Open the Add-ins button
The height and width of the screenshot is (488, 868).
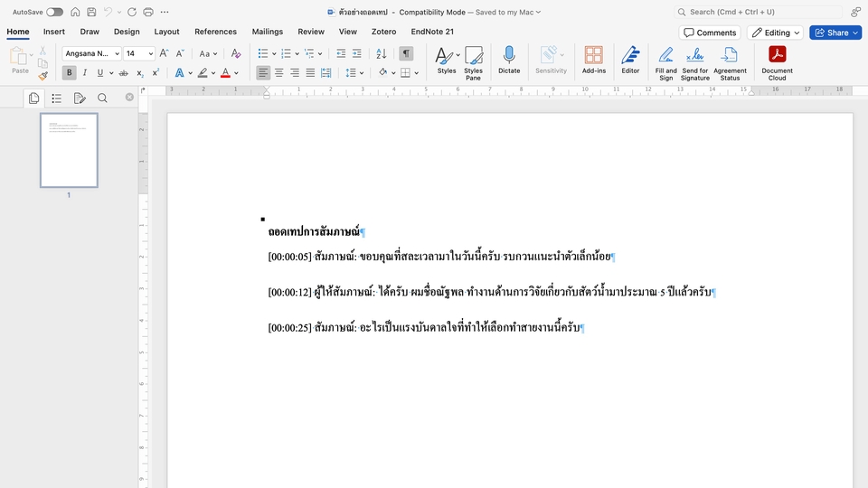(593, 61)
